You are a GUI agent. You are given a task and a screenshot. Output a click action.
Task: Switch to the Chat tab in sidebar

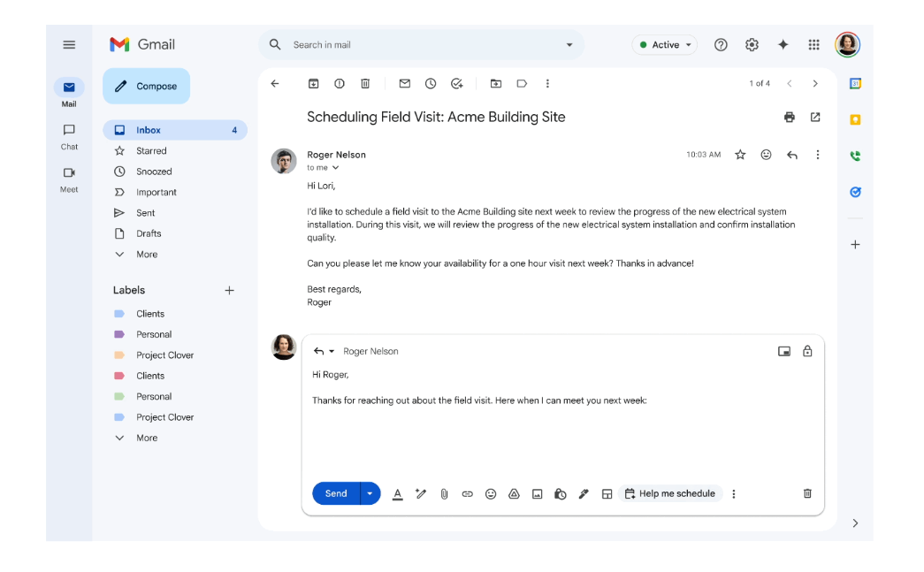pos(69,135)
